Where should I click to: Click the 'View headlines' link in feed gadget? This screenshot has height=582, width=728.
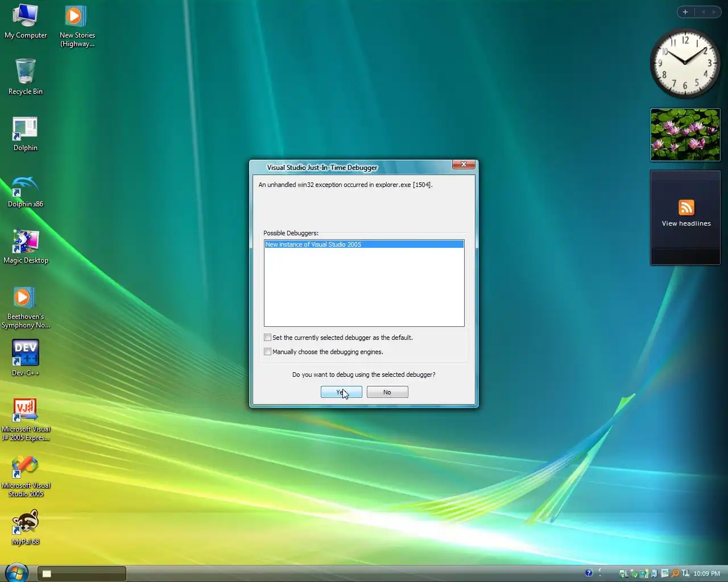(686, 223)
